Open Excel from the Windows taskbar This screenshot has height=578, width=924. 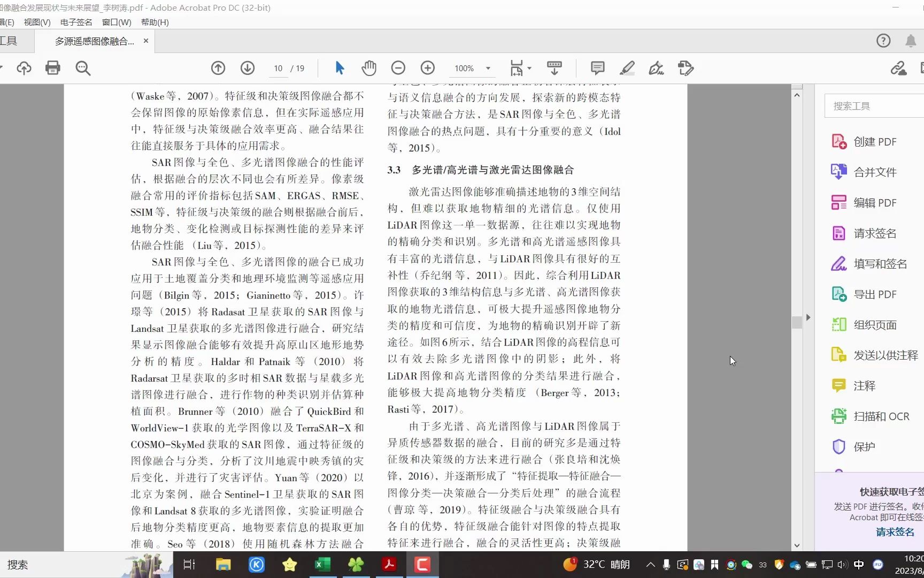pos(322,565)
